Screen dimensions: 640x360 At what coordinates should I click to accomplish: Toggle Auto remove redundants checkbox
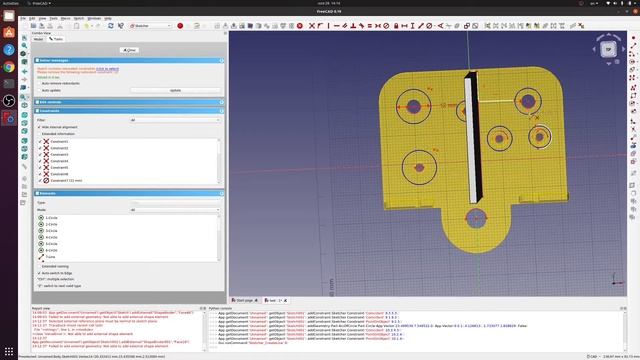tap(39, 83)
